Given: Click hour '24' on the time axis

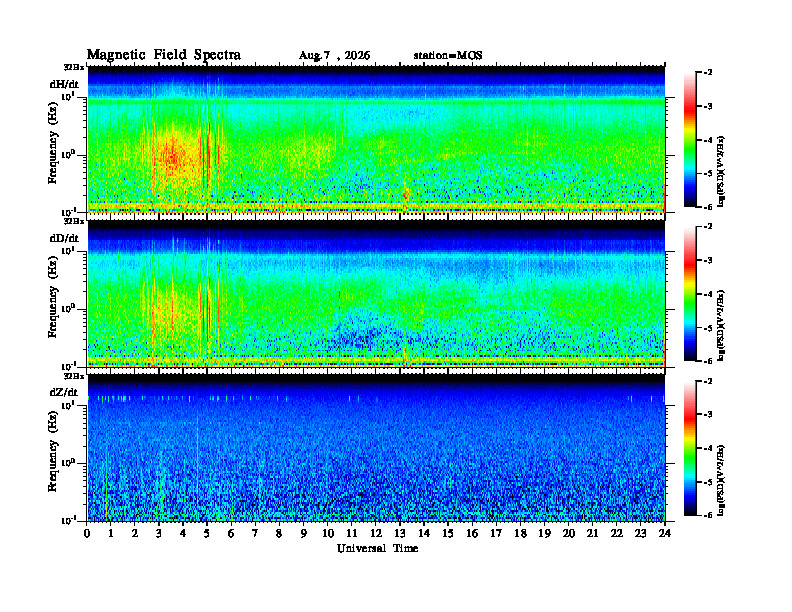Looking at the screenshot, I should click(665, 533).
